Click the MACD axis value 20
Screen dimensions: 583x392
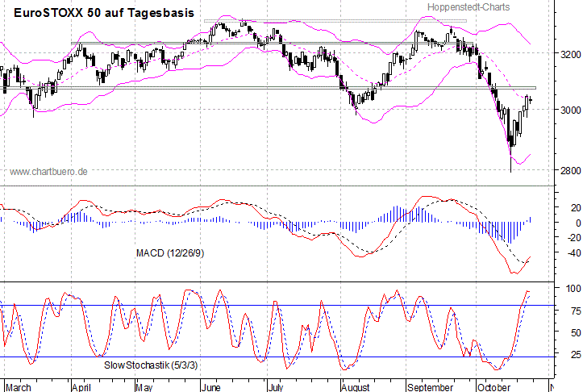[576, 208]
